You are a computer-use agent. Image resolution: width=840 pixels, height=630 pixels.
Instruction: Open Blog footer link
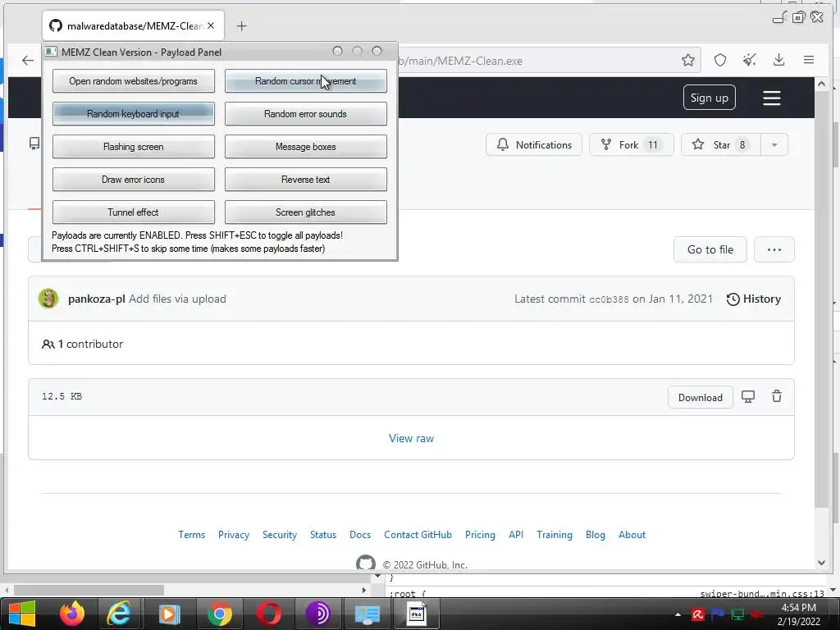point(596,535)
